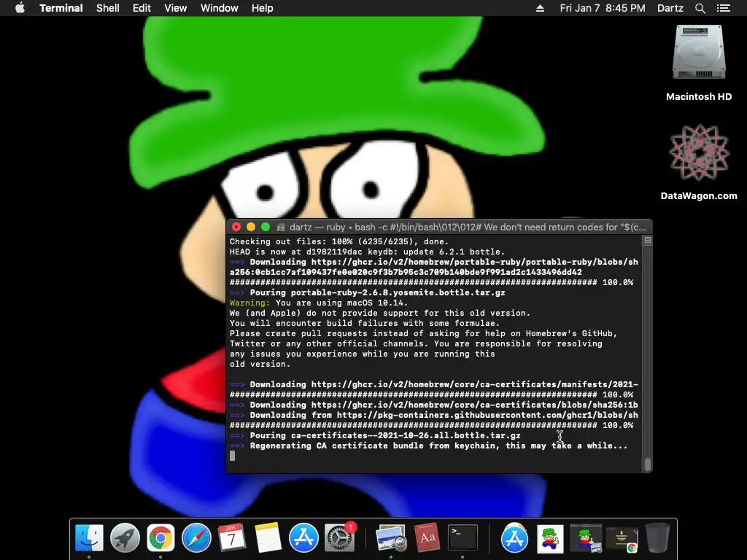Click "Warning:" text in Terminal output

[x=249, y=303]
